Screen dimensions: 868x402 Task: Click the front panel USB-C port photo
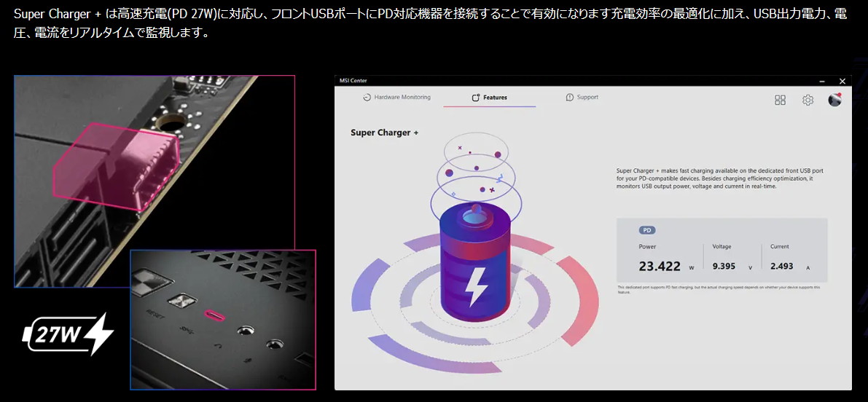tap(222, 320)
